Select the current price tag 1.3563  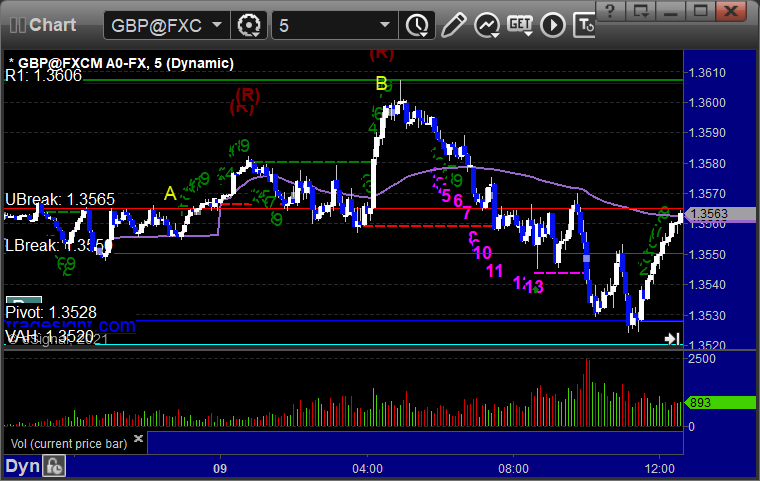click(720, 214)
